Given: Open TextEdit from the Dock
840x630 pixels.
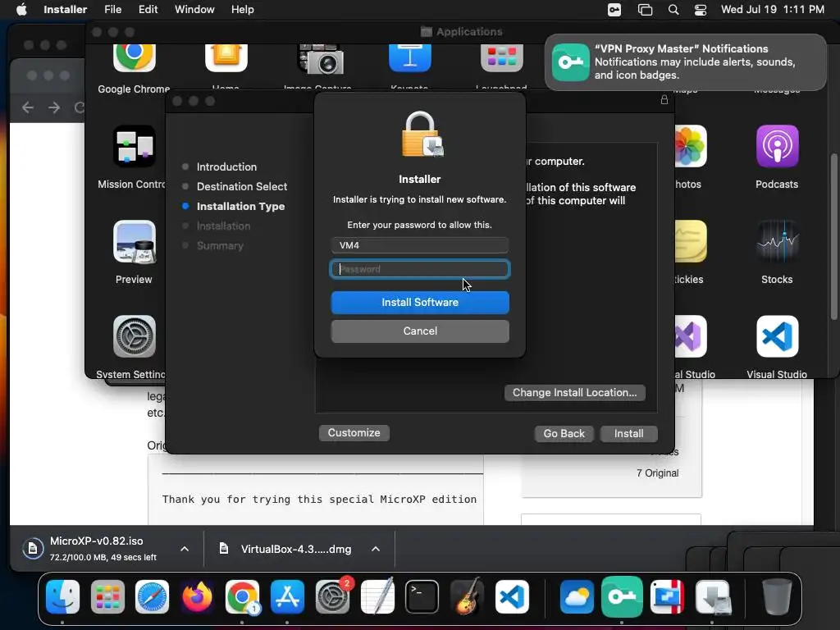Looking at the screenshot, I should coord(377,596).
